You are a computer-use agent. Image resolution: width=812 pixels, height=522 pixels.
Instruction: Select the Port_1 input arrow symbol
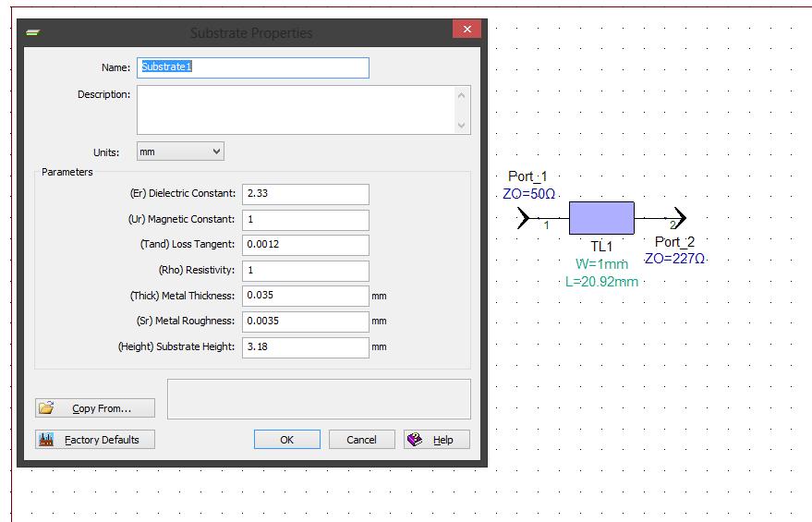[x=523, y=218]
